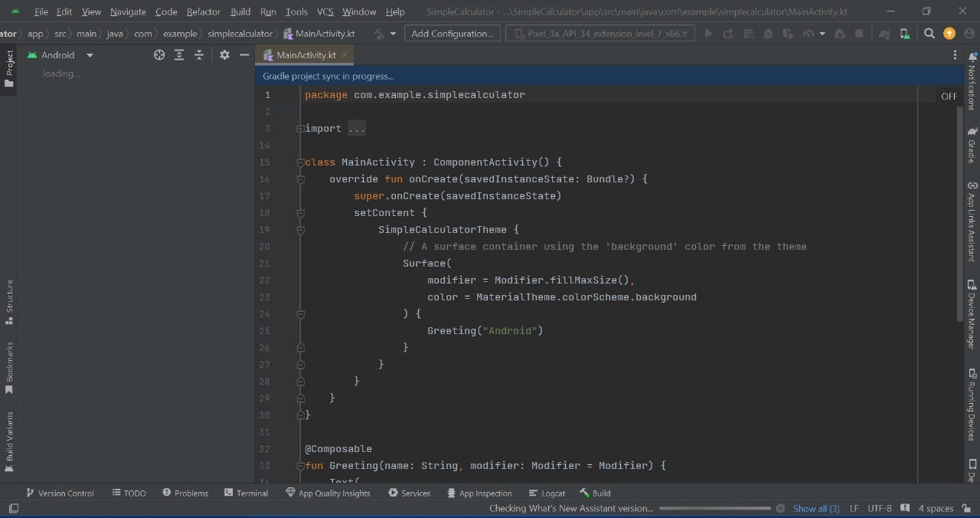The width and height of the screenshot is (980, 518).
Task: Toggle the OFF inspections widget
Action: click(x=949, y=97)
